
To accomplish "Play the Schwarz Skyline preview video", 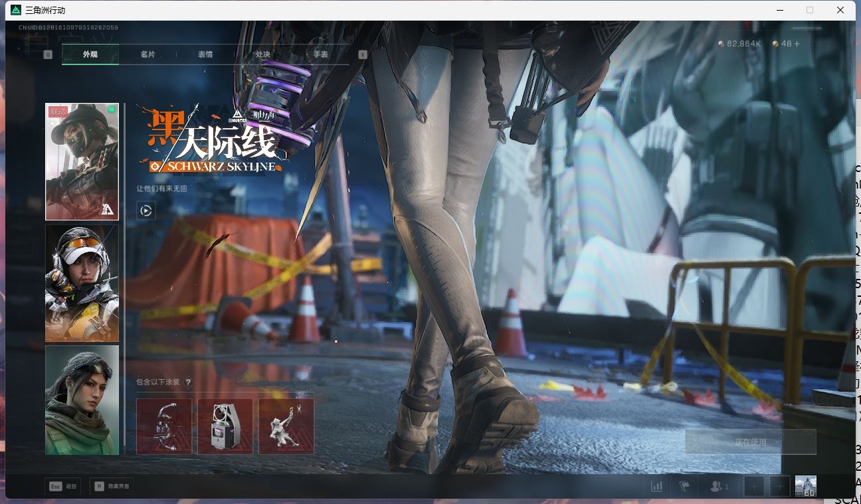I will coord(145,210).
